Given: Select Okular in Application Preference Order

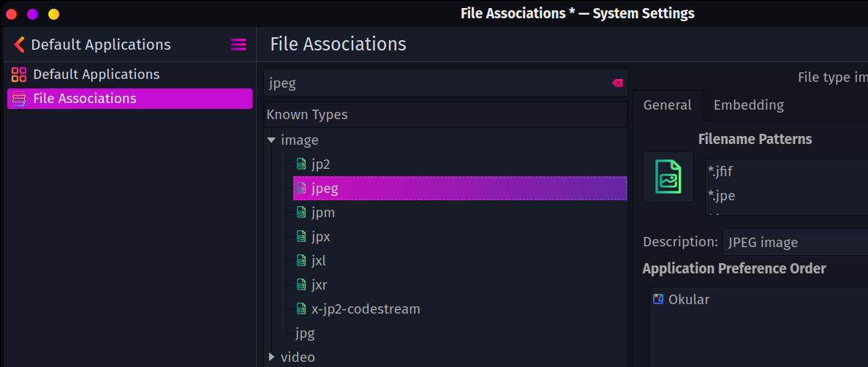Looking at the screenshot, I should click(x=688, y=300).
